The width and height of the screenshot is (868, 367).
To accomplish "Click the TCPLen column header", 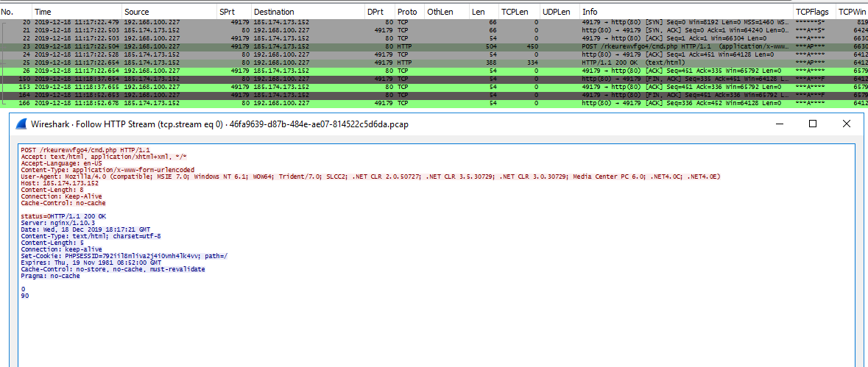I will pos(519,12).
